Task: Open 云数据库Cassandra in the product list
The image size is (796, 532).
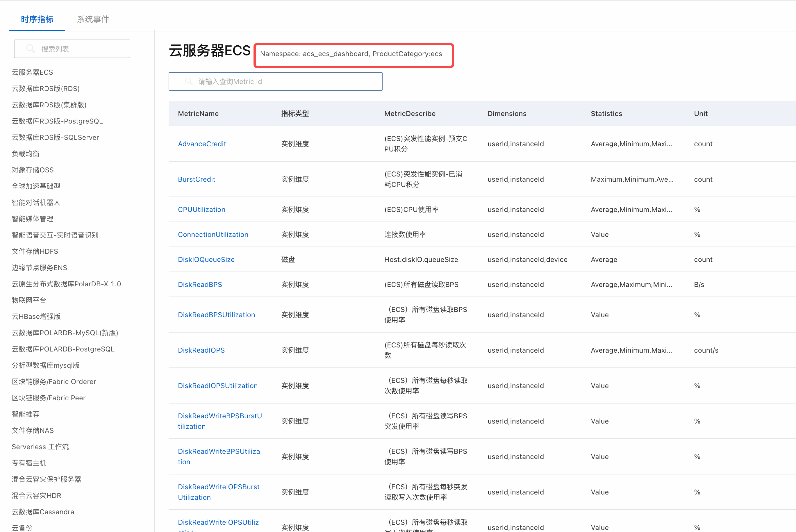Action: (x=43, y=512)
